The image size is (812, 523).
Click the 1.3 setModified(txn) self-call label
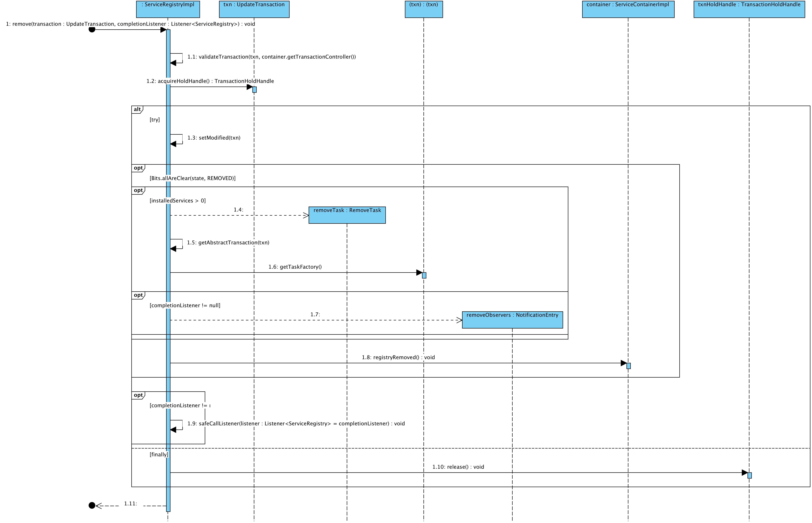(x=214, y=138)
